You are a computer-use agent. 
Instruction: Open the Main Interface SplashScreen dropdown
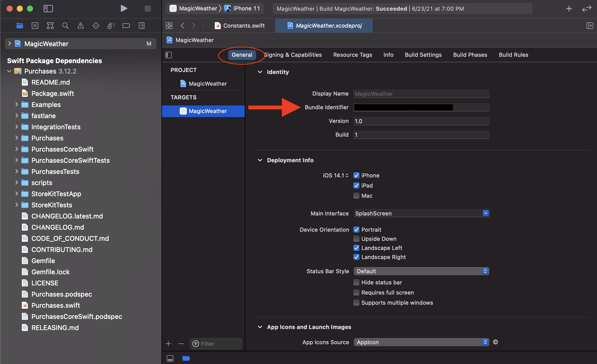(x=485, y=213)
